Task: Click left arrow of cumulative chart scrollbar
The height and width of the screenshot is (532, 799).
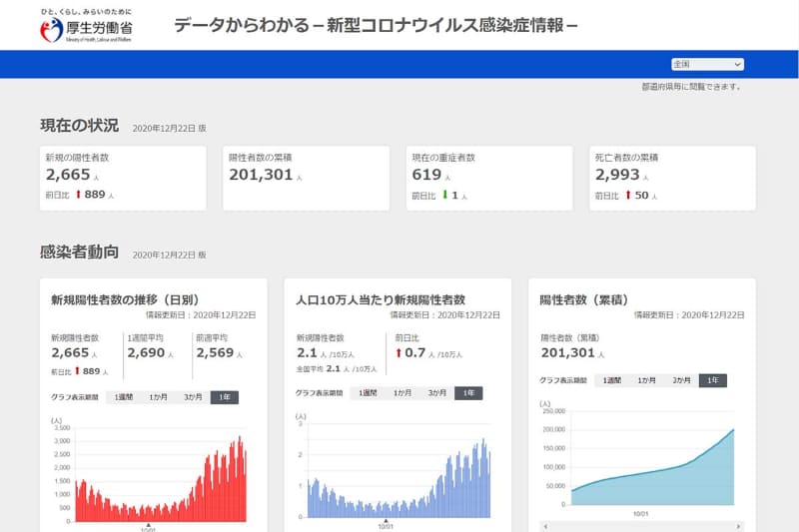Action: (x=545, y=526)
